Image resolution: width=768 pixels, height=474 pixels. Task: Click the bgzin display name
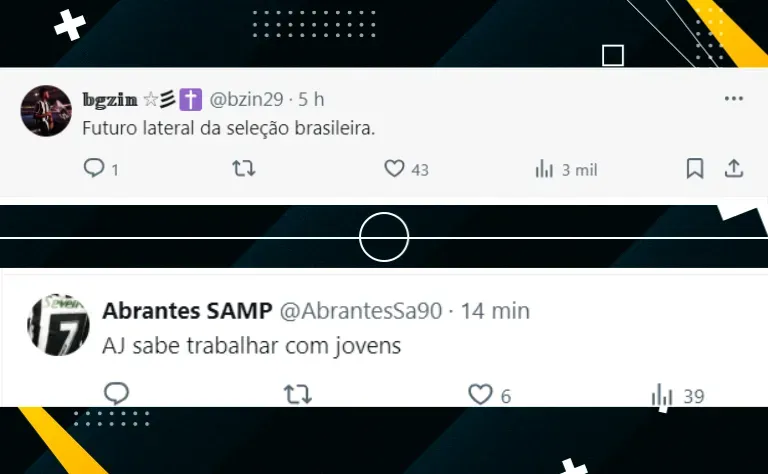[x=110, y=99]
